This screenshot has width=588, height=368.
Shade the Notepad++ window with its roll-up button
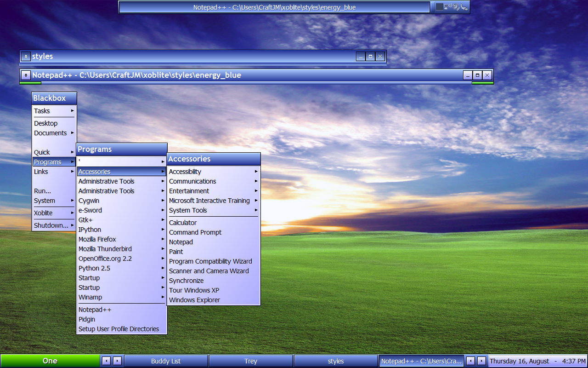point(26,75)
